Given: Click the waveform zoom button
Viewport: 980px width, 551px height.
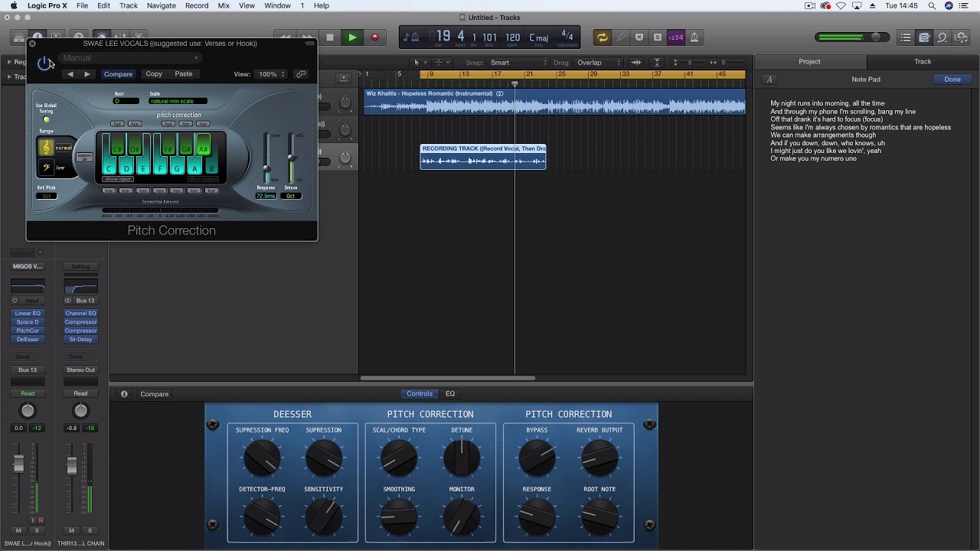Looking at the screenshot, I should 636,63.
